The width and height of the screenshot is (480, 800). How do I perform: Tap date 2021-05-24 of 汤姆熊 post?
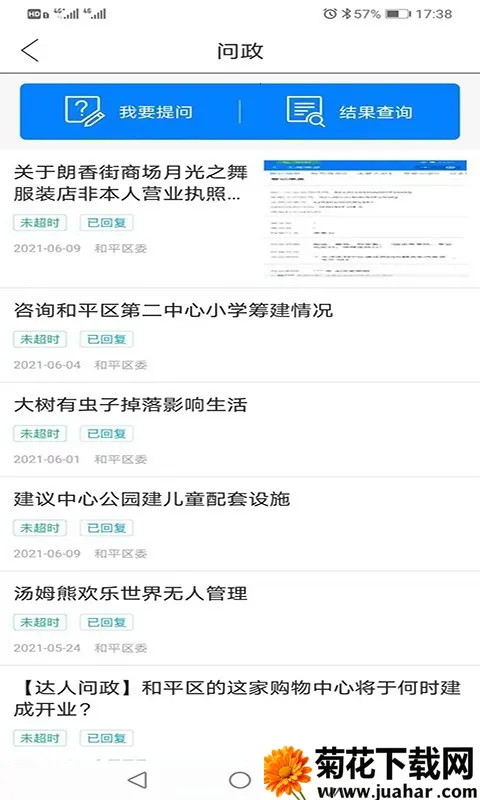click(47, 648)
